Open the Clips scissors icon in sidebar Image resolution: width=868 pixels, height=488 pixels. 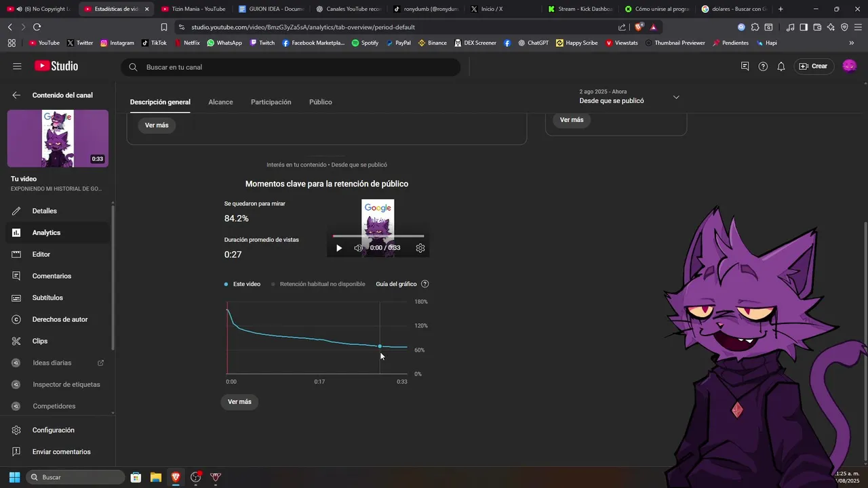(x=17, y=341)
